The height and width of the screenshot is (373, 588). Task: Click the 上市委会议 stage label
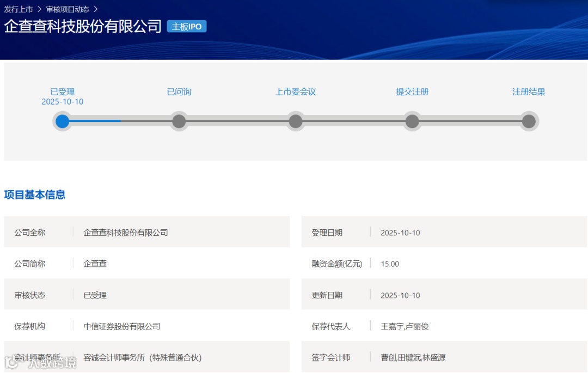(296, 92)
